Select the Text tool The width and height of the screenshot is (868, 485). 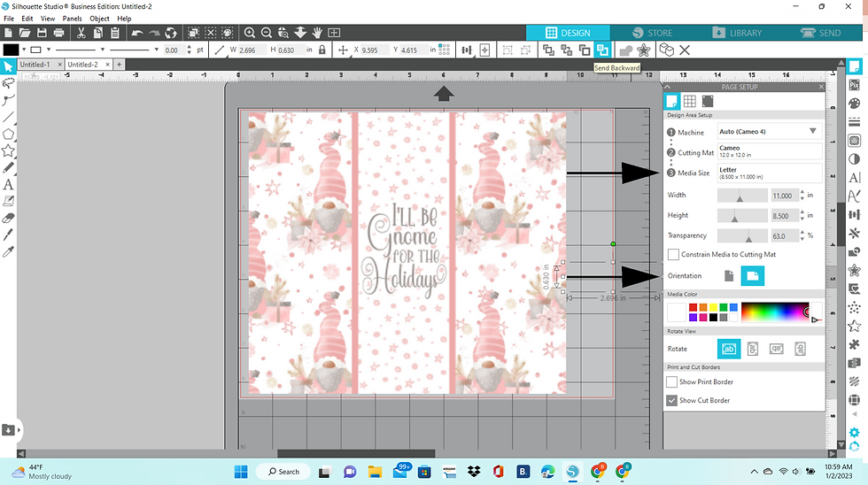point(8,185)
